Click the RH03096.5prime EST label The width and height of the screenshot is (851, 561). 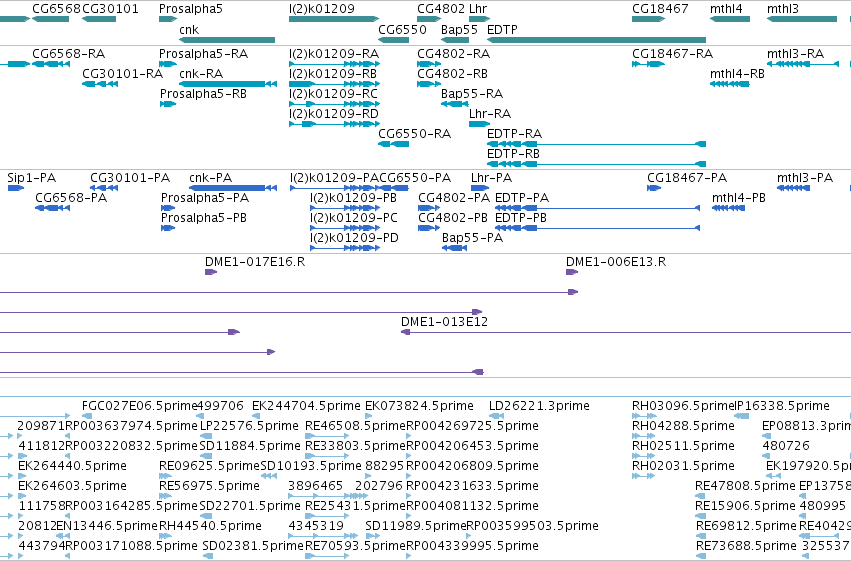pyautogui.click(x=683, y=406)
